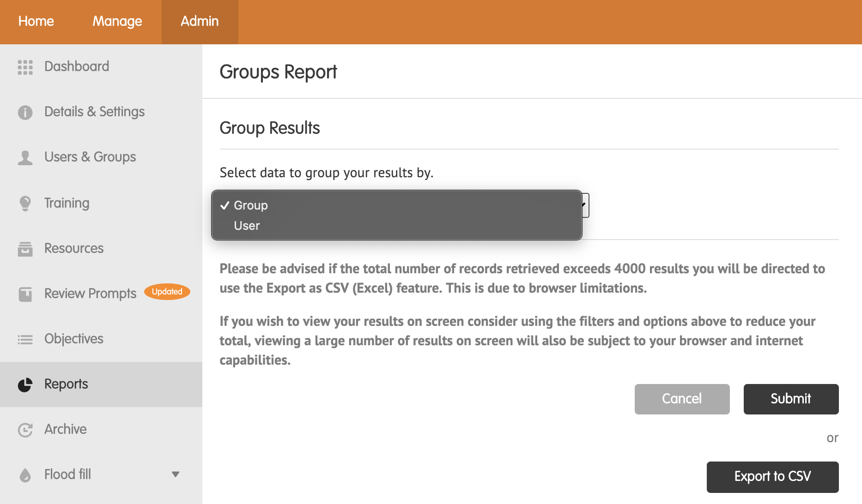Switch to the Manage tab
Viewport: 862px width, 504px height.
(117, 21)
